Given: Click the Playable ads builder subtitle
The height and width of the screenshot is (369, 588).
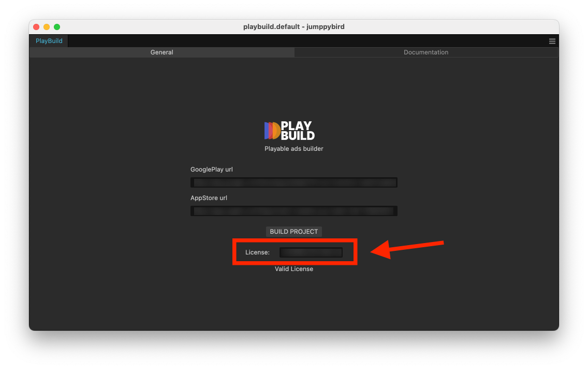Looking at the screenshot, I should [x=294, y=149].
